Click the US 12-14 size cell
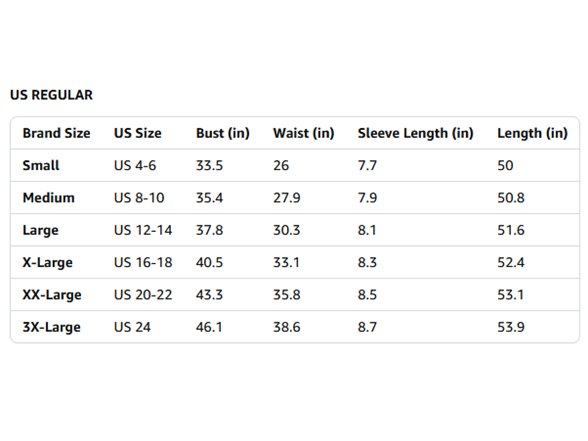This screenshot has height=441, width=588. click(143, 230)
